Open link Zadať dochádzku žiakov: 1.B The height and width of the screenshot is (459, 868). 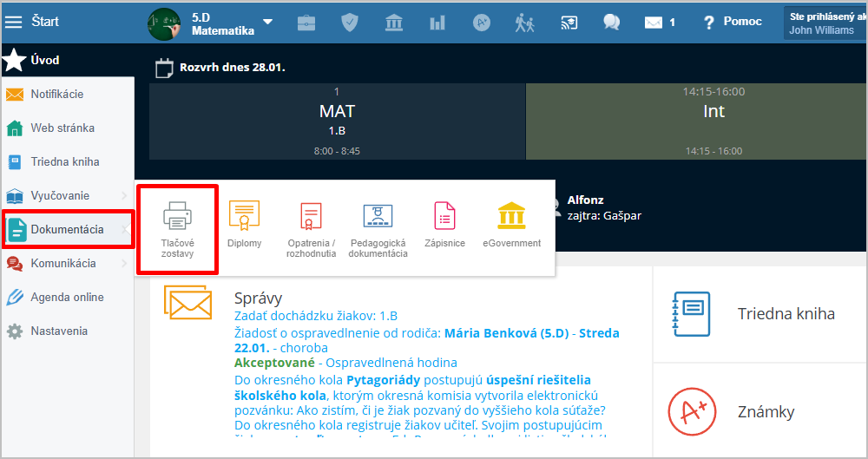pos(316,317)
